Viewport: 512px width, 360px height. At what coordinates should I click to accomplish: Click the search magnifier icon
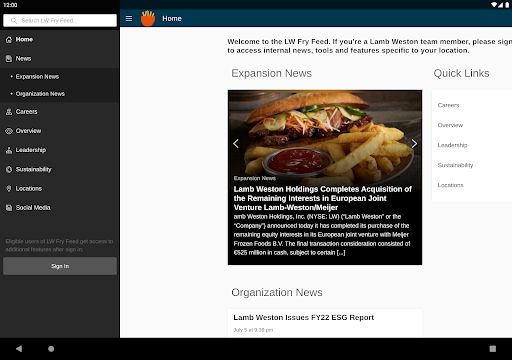click(x=14, y=21)
